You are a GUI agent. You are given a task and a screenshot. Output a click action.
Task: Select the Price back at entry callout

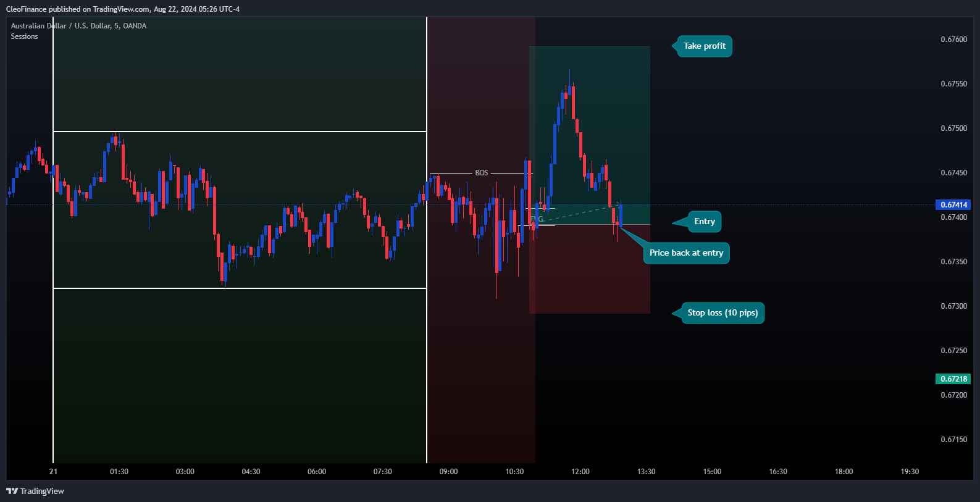pos(686,253)
